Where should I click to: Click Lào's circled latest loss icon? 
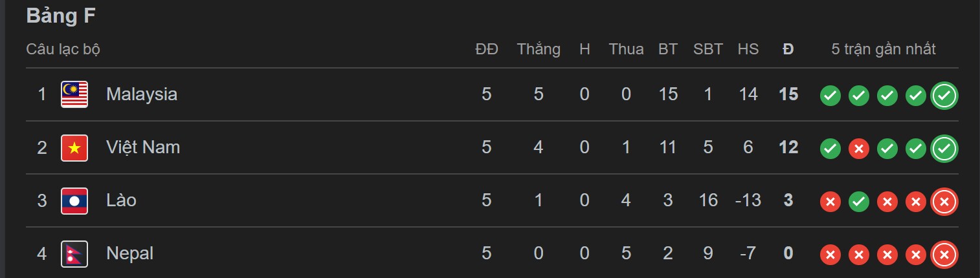pos(944,202)
